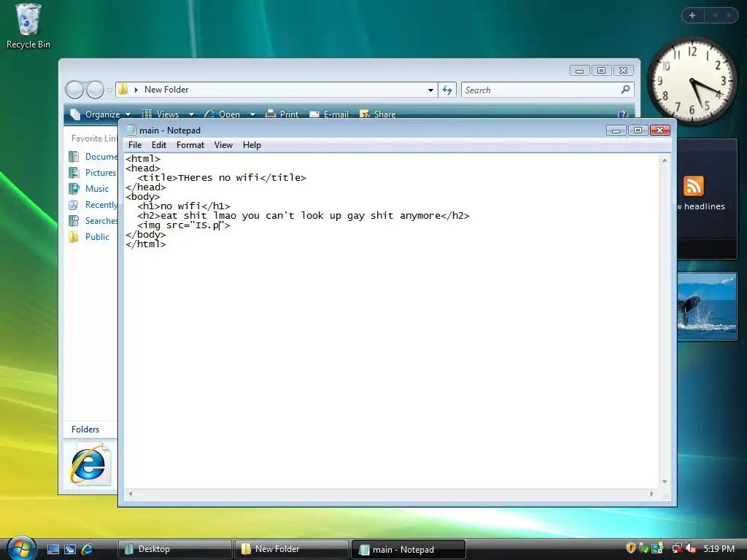Image resolution: width=747 pixels, height=560 pixels.
Task: Launch Internet Explorer from quick launch
Action: 88,549
